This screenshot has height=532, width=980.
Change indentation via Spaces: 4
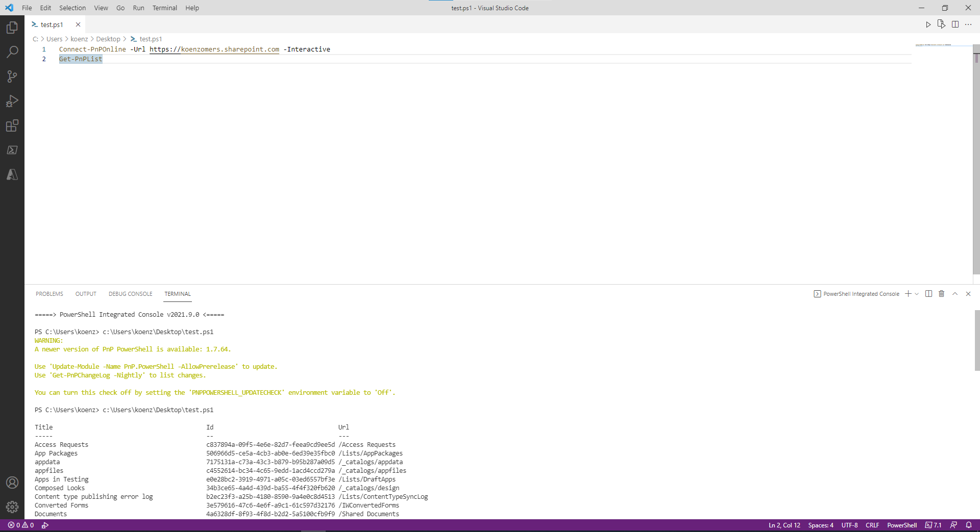(x=821, y=525)
